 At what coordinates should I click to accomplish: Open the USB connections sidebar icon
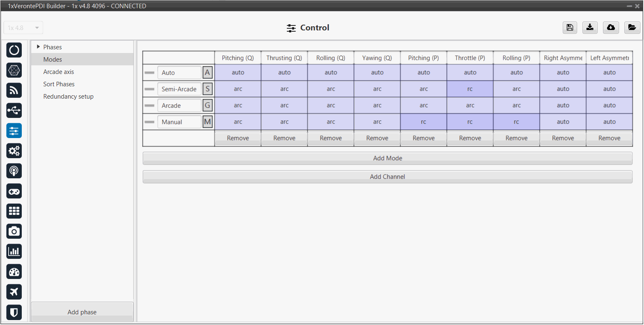tap(14, 111)
